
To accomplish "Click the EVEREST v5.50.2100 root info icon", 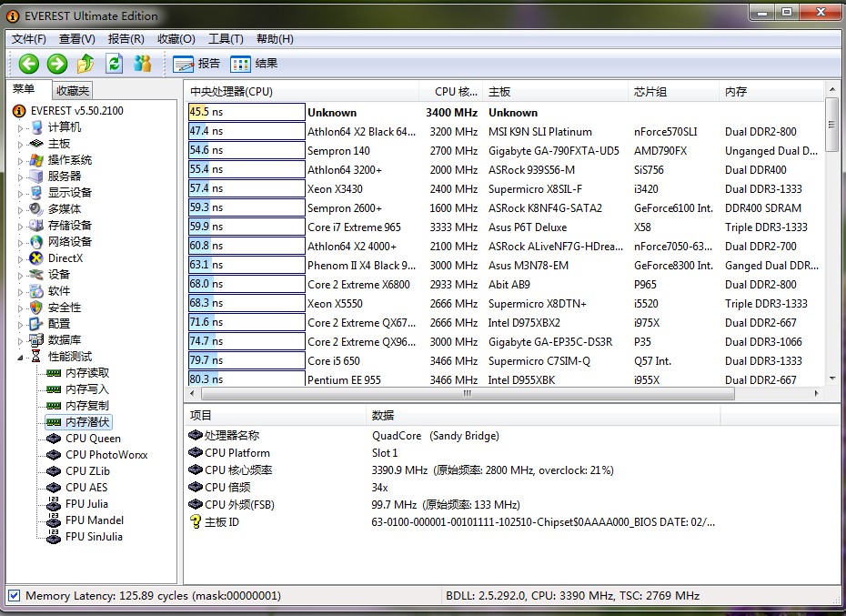I will coord(19,111).
